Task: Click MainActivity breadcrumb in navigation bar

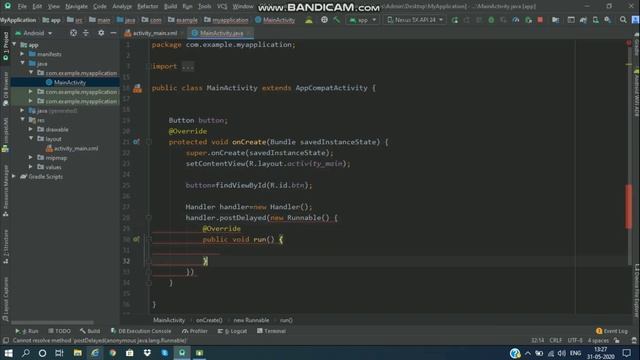Action: coord(275,20)
